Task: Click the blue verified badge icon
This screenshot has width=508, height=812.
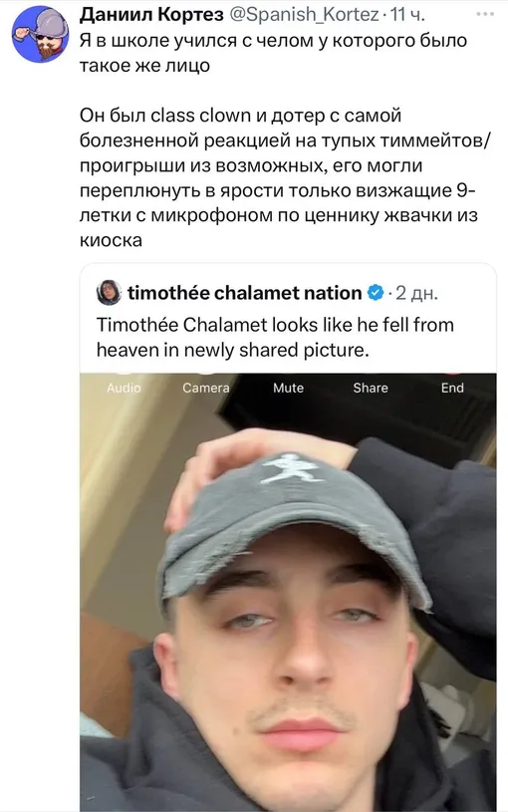Action: click(x=375, y=293)
